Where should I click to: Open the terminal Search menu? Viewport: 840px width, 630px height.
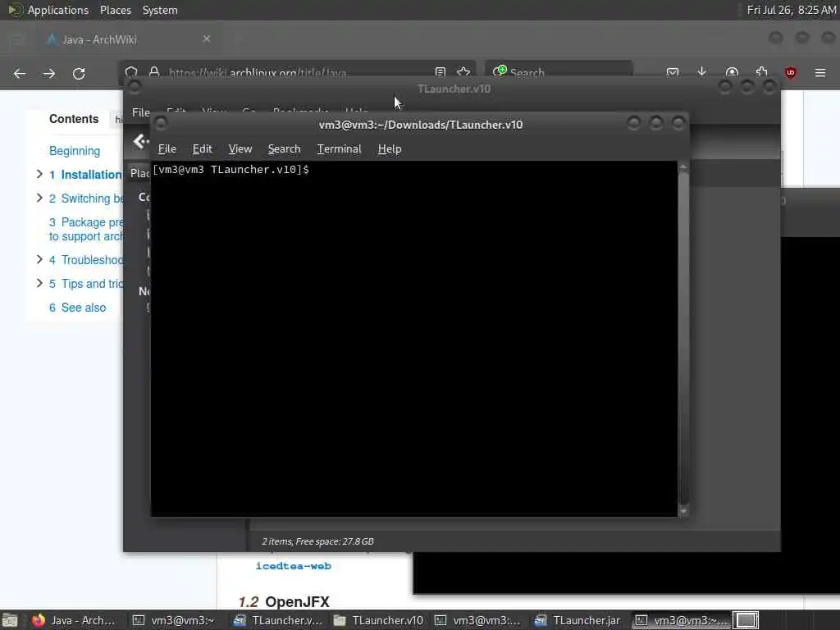[x=284, y=149]
